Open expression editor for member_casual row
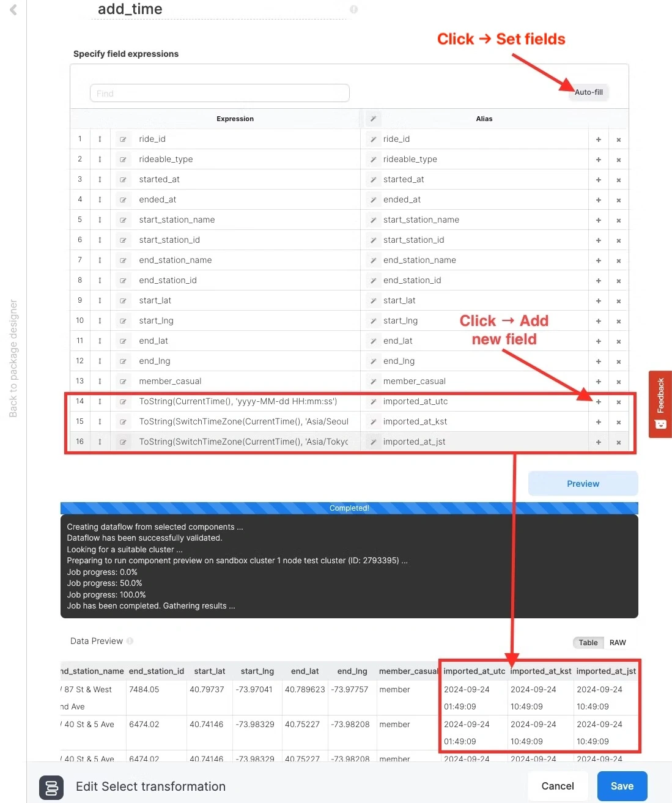Screen dimensions: 672x803 point(123,382)
